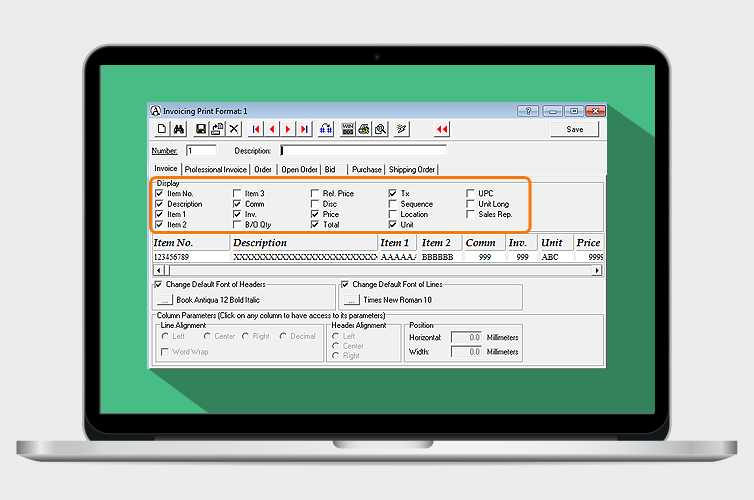
Task: Click the renumber (# #) icon
Action: pyautogui.click(x=326, y=129)
